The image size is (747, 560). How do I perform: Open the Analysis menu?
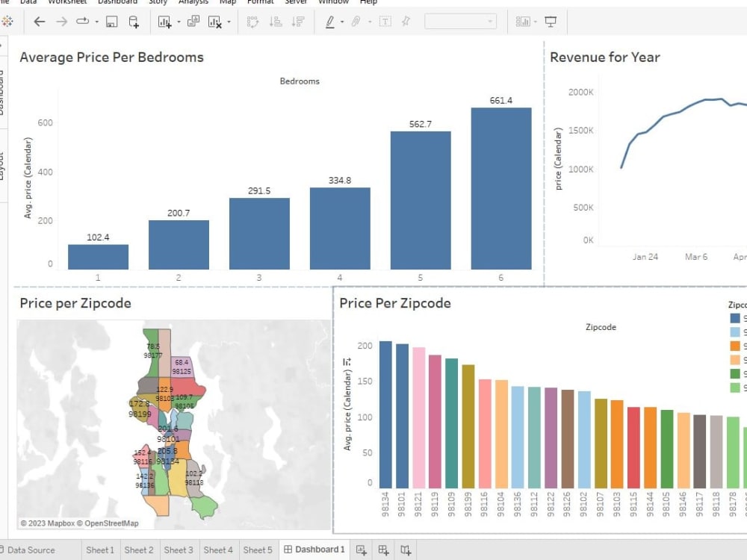coord(193,2)
